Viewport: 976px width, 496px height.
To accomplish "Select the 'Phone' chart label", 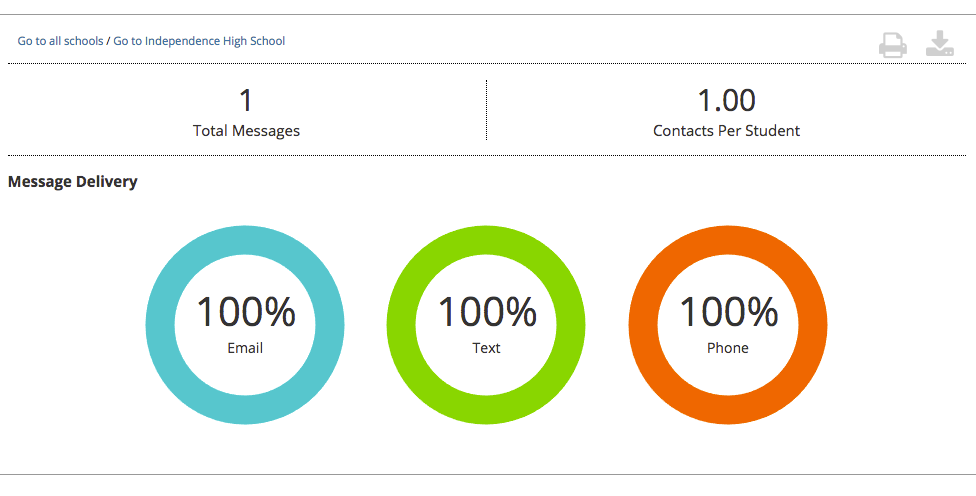I will point(728,348).
